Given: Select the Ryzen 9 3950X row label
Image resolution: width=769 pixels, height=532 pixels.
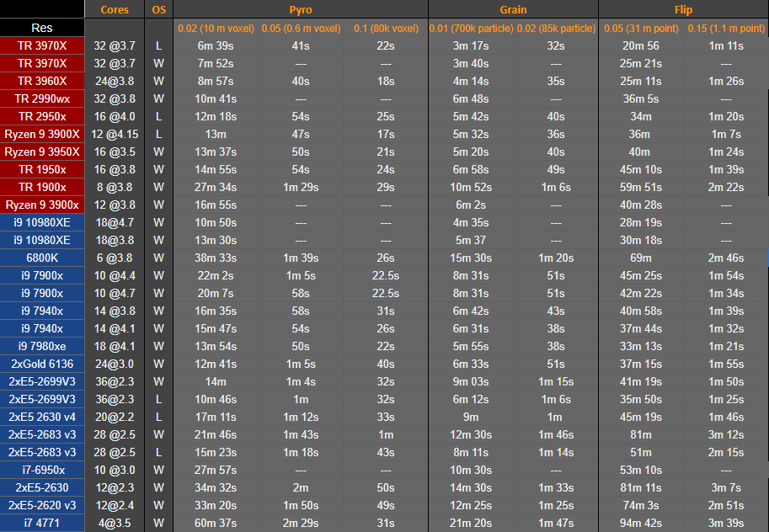Looking at the screenshot, I should [x=42, y=152].
